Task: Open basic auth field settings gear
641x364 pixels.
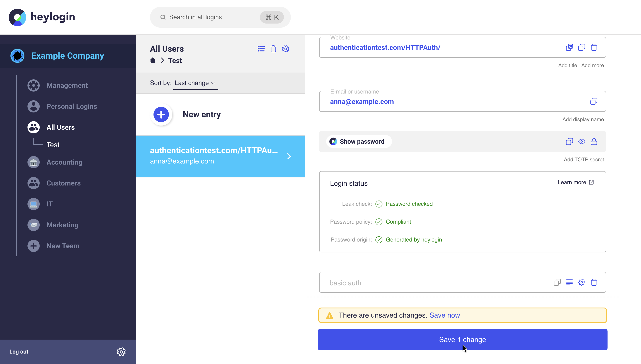Action: point(581,282)
